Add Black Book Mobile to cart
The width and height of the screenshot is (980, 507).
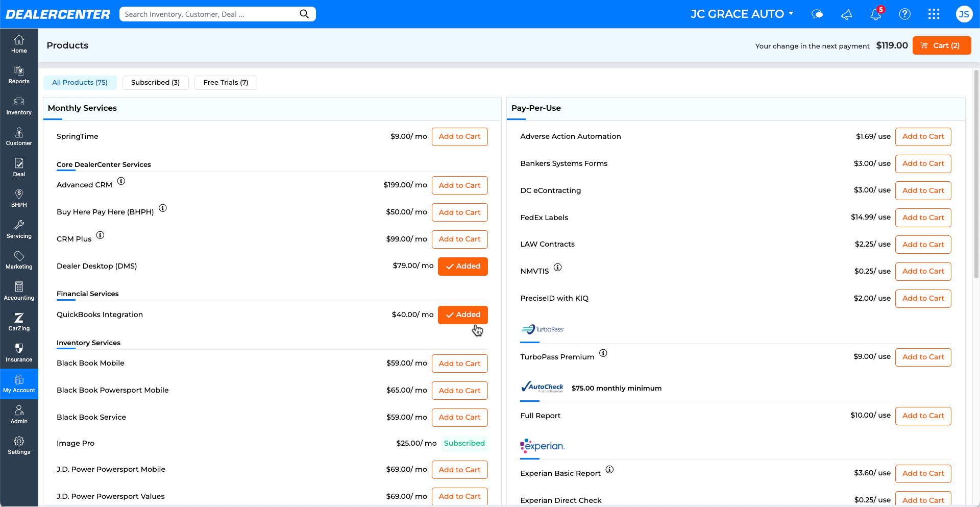tap(460, 364)
